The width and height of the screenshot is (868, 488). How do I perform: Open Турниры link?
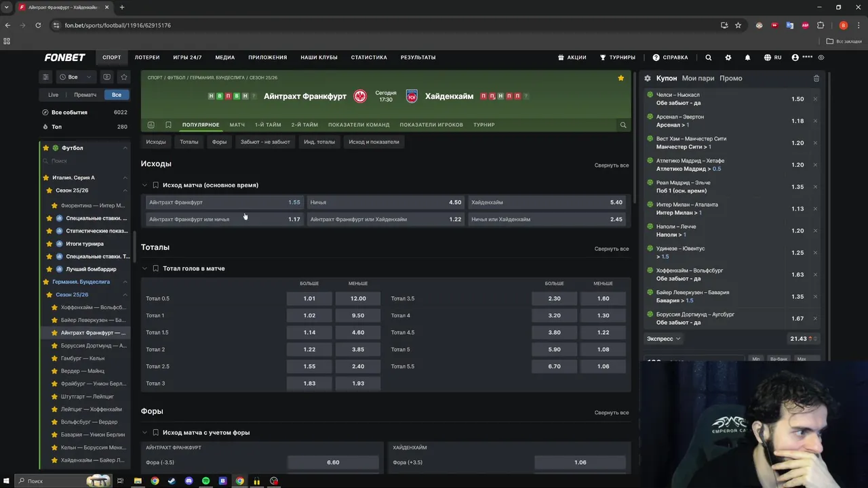(617, 58)
